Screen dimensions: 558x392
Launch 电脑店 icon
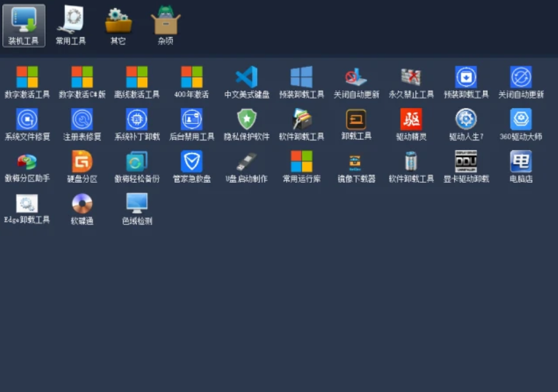521,166
